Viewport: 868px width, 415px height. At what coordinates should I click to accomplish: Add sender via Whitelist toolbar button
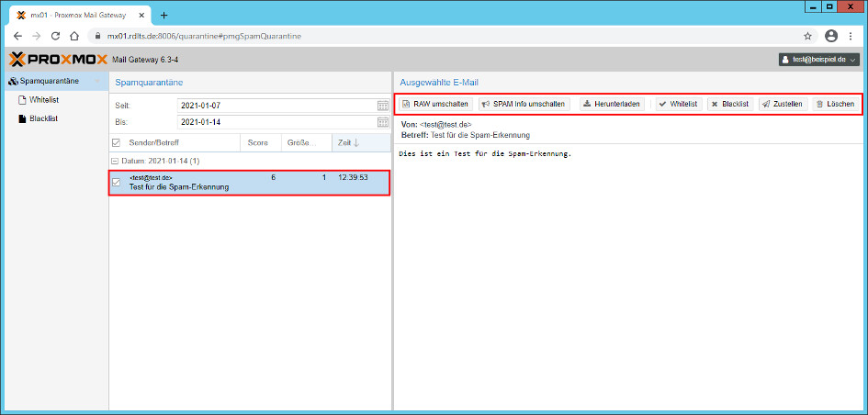[677, 104]
